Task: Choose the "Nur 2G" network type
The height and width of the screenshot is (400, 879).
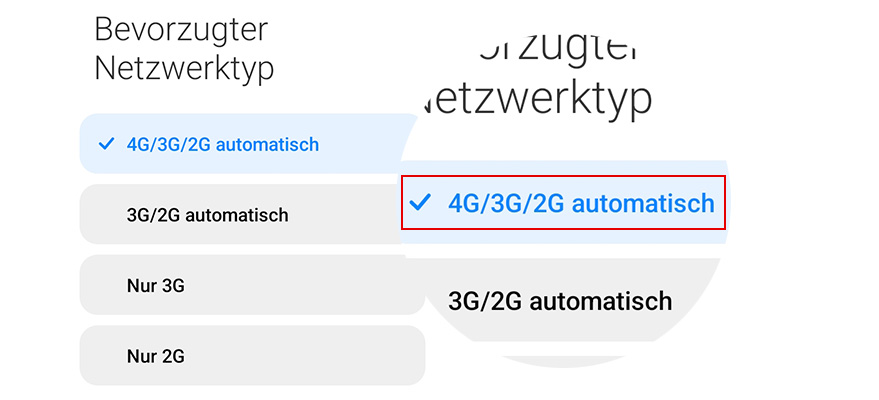Action: click(x=155, y=356)
